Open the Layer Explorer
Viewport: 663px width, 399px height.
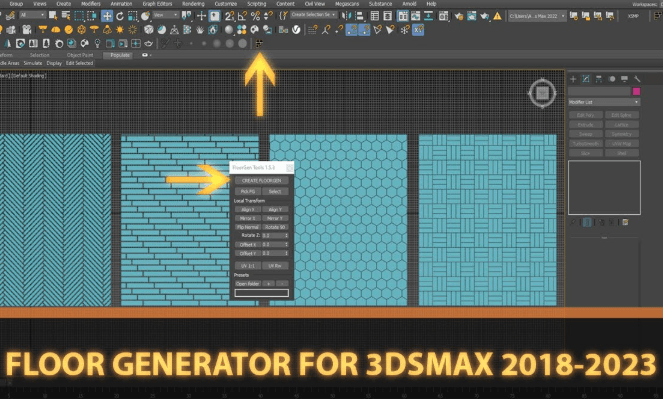click(387, 16)
